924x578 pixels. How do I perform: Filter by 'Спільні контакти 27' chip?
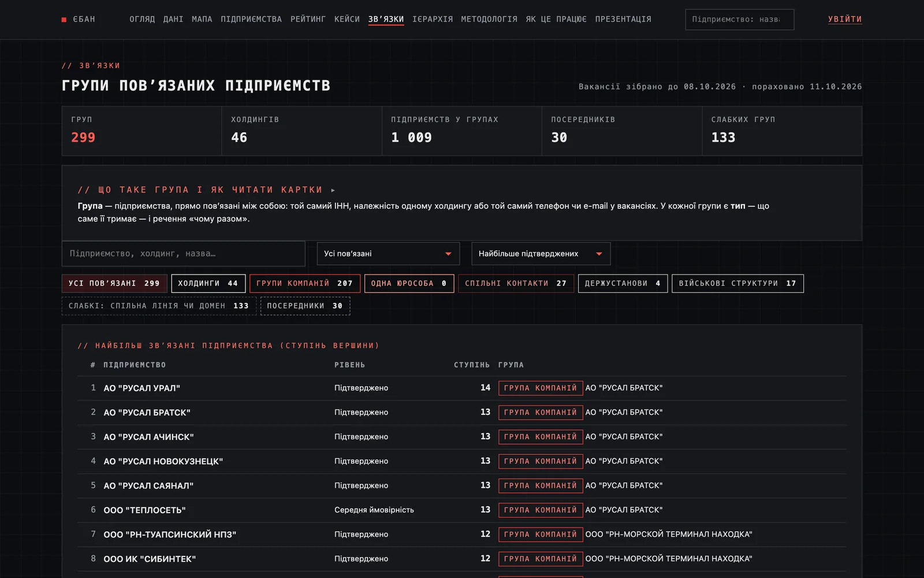pyautogui.click(x=516, y=283)
